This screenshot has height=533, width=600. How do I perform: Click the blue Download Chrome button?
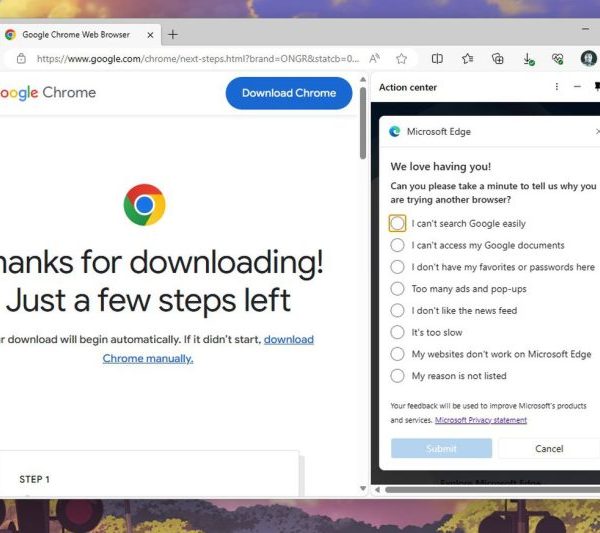pyautogui.click(x=289, y=93)
